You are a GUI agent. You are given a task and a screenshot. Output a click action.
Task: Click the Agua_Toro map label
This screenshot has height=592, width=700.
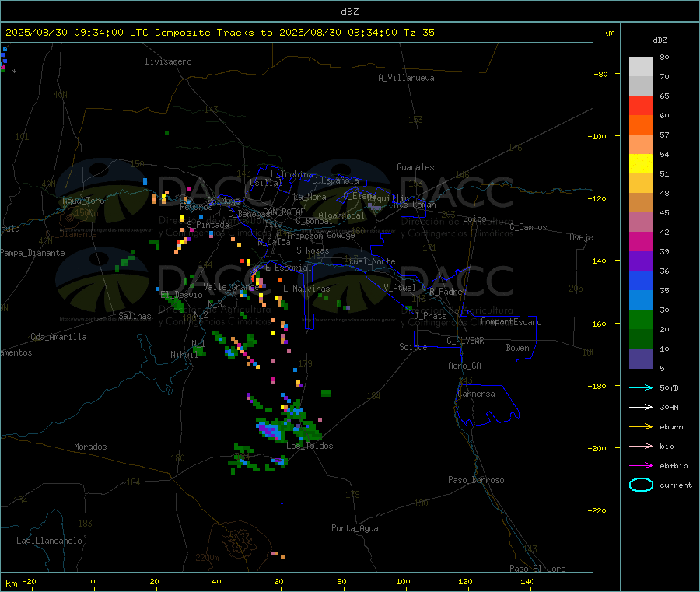click(83, 201)
